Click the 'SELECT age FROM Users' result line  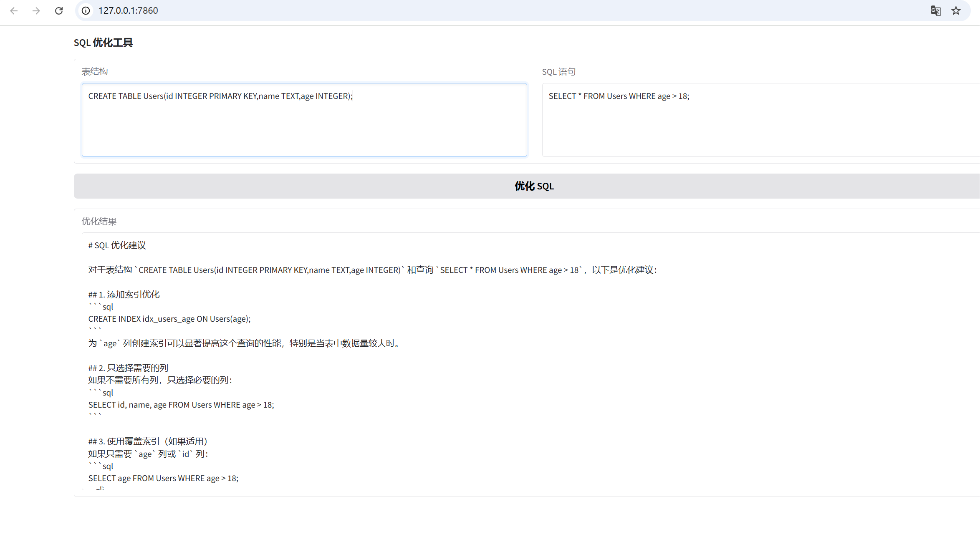tap(163, 479)
